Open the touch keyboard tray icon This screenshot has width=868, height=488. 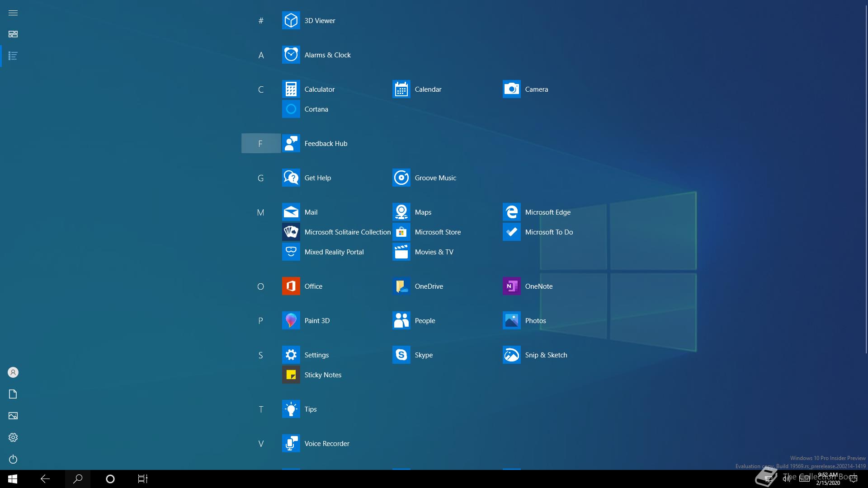804,479
